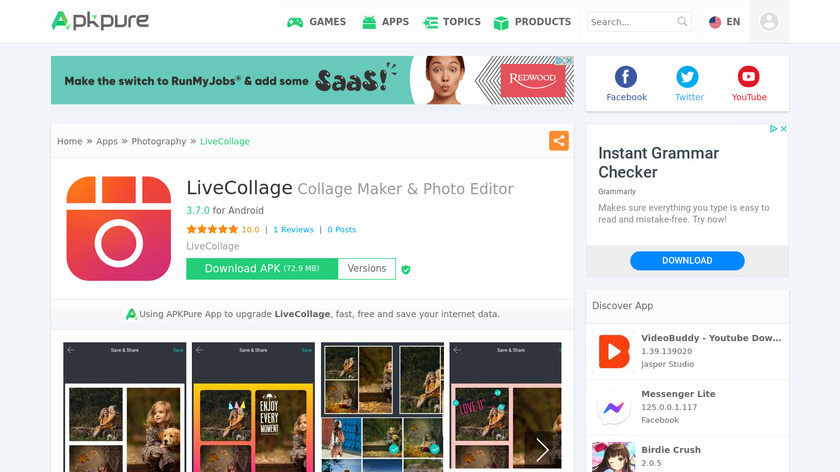Screen dimensions: 840x472
Task: Open the 0 Posts link
Action: tap(342, 229)
